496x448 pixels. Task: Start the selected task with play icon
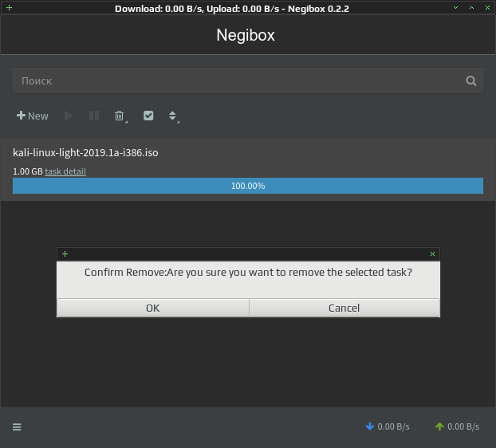[x=69, y=116]
